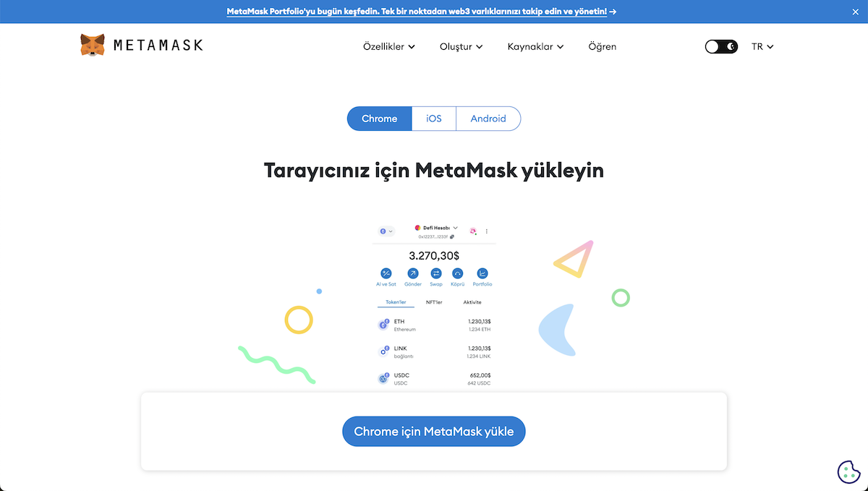Click the MetaMask fox logo
Screen dimensions: 868x491
tap(92, 45)
